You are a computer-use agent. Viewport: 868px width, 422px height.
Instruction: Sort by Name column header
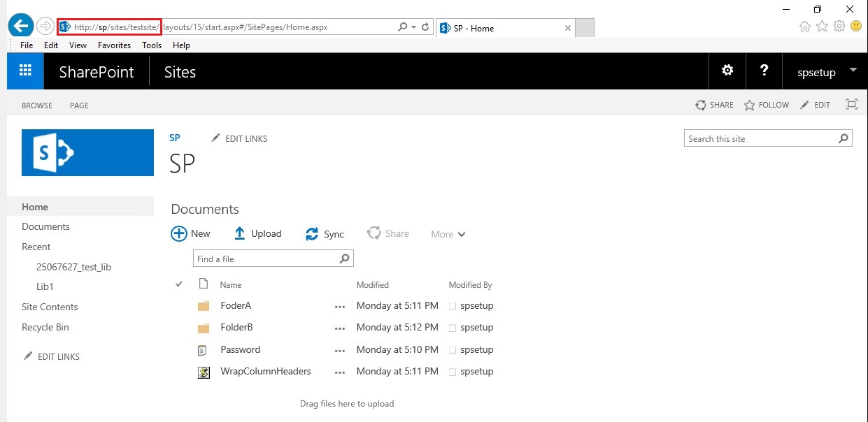pyautogui.click(x=231, y=284)
